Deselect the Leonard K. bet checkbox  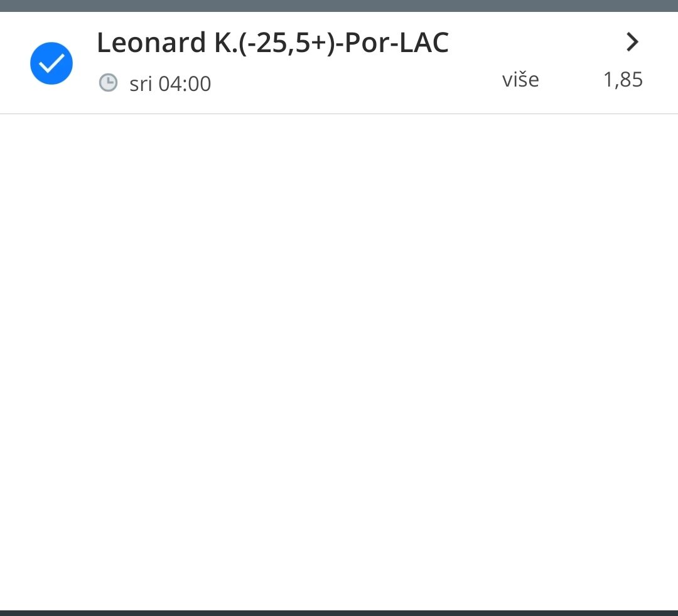51,63
